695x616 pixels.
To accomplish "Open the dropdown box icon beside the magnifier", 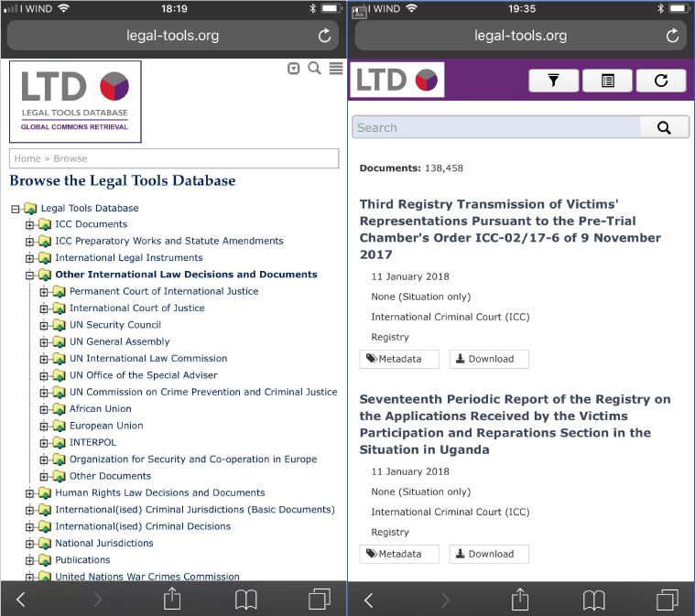I will pos(293,69).
